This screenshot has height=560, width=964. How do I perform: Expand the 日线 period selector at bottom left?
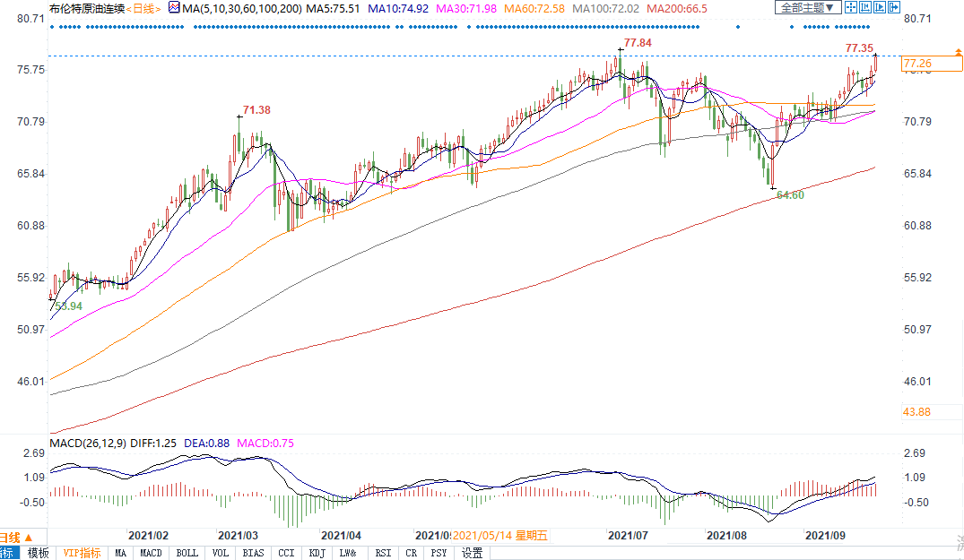(x=30, y=536)
